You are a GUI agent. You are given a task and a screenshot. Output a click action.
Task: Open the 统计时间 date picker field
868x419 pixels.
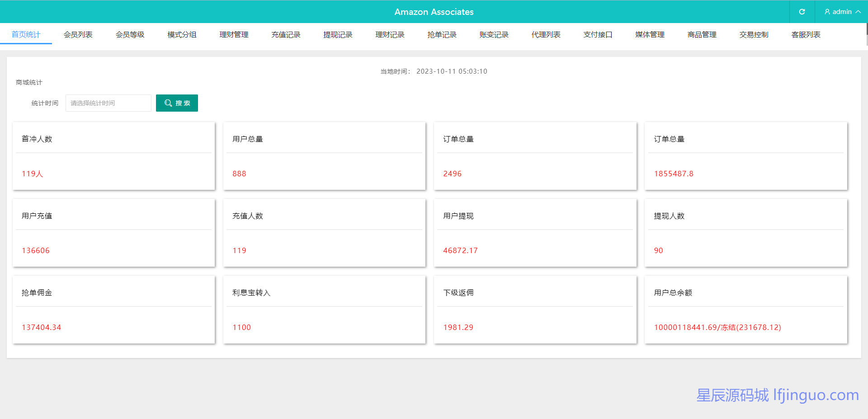click(x=108, y=103)
